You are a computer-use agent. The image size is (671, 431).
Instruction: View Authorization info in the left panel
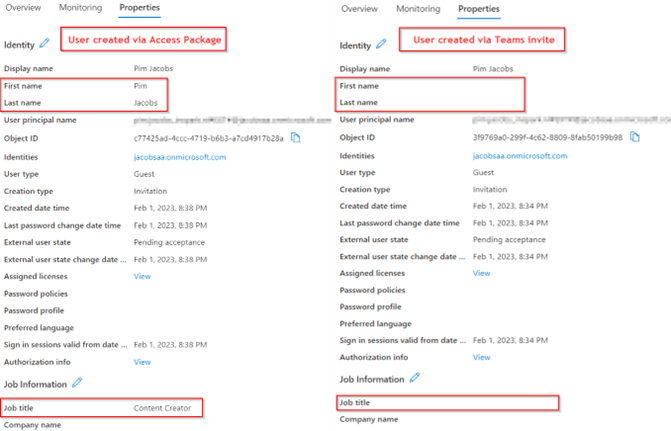tap(142, 362)
